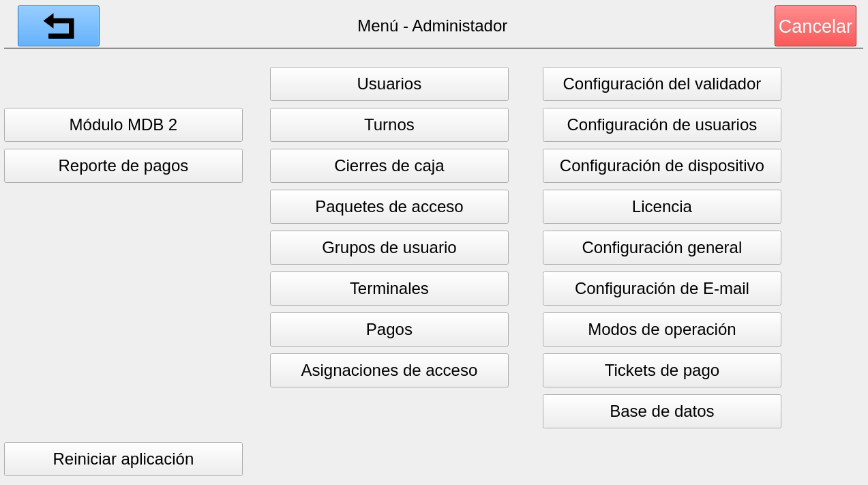868x485 pixels.
Task: Select Configuración de usuarios
Action: click(661, 125)
